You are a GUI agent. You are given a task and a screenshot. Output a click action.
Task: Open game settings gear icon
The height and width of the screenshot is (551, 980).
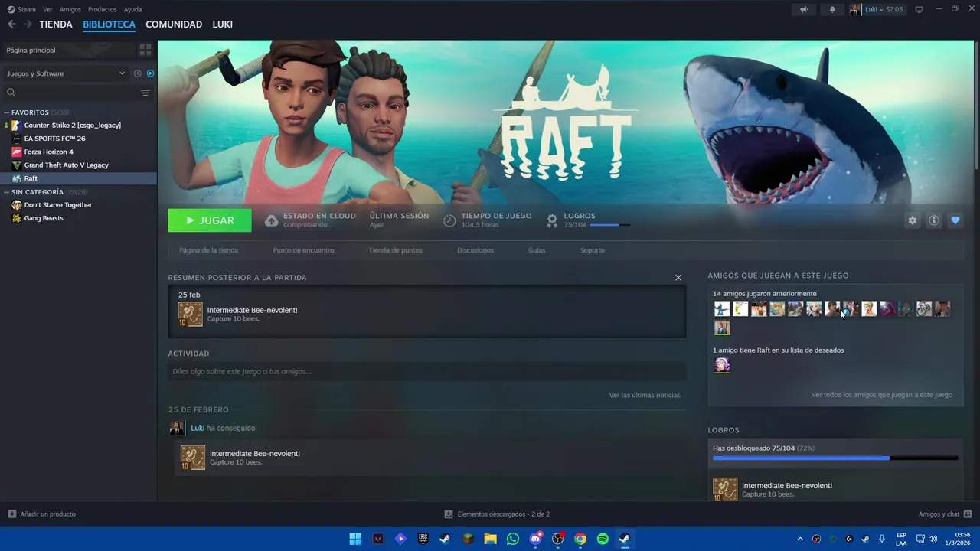[x=912, y=220]
